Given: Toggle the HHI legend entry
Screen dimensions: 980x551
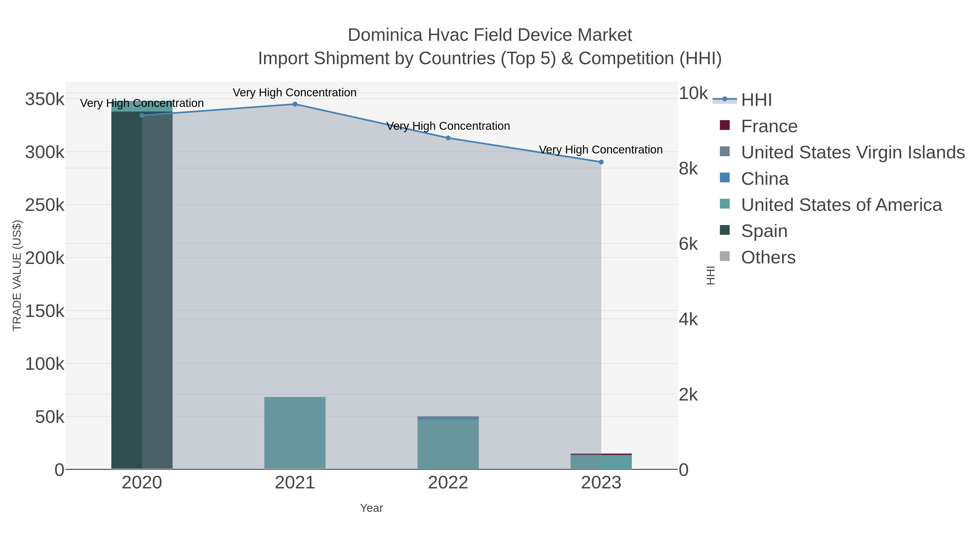Looking at the screenshot, I should pyautogui.click(x=742, y=100).
